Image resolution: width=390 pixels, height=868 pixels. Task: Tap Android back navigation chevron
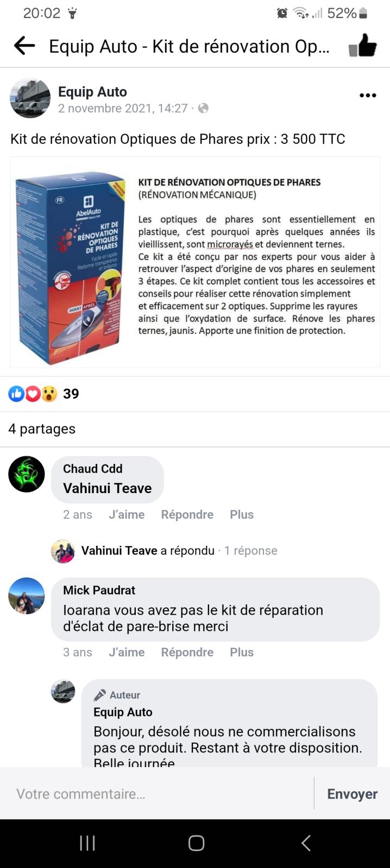306,843
